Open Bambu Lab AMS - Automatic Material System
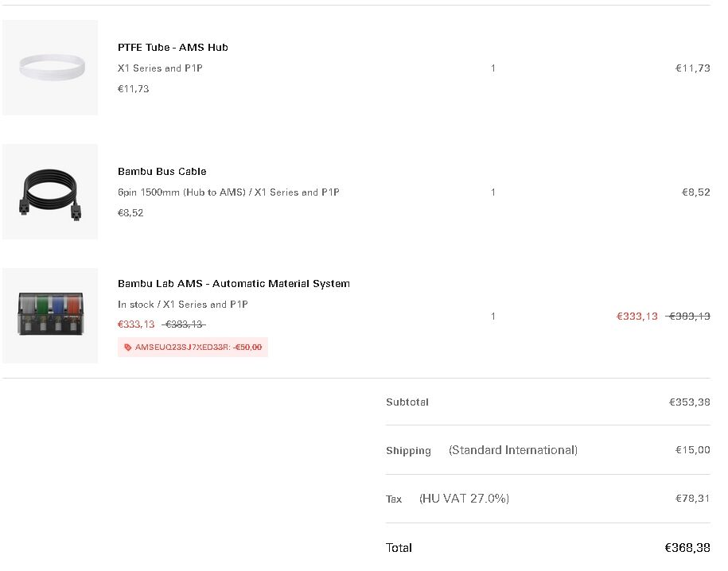 pos(234,284)
